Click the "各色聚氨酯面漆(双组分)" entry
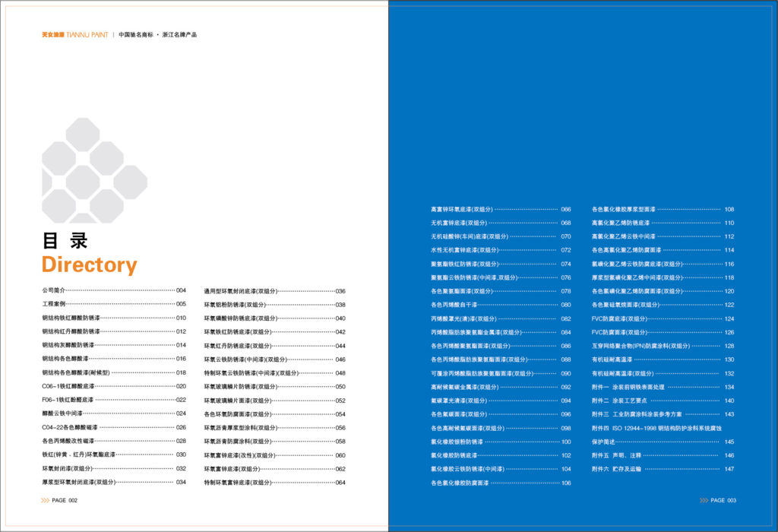This screenshot has width=778, height=532. (501, 291)
